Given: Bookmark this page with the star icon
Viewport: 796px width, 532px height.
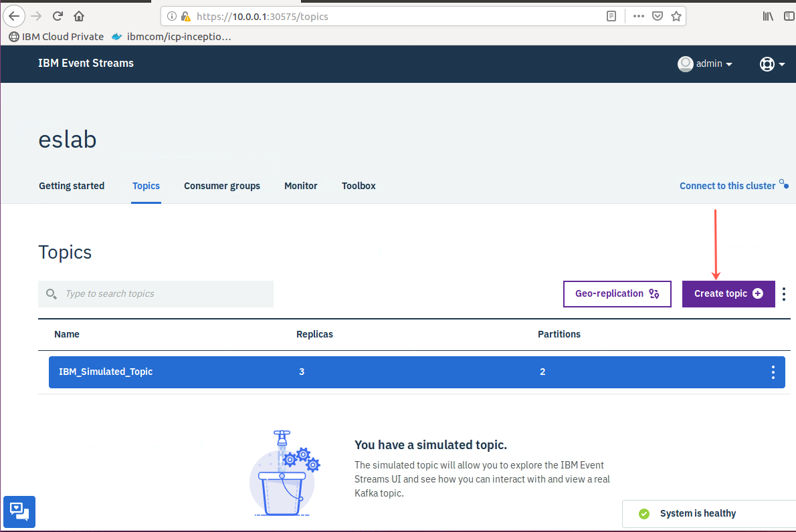Looking at the screenshot, I should [676, 16].
